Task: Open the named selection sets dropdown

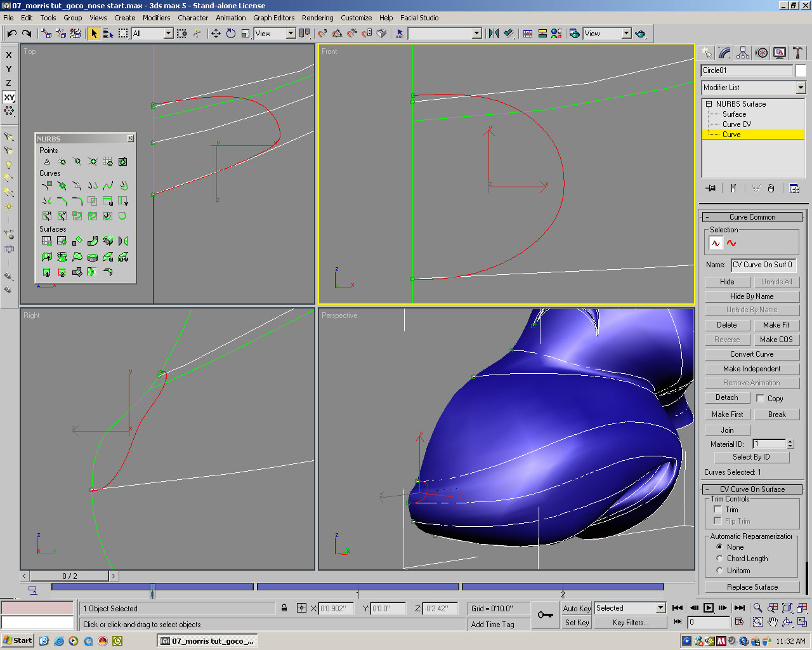Action: pyautogui.click(x=477, y=34)
